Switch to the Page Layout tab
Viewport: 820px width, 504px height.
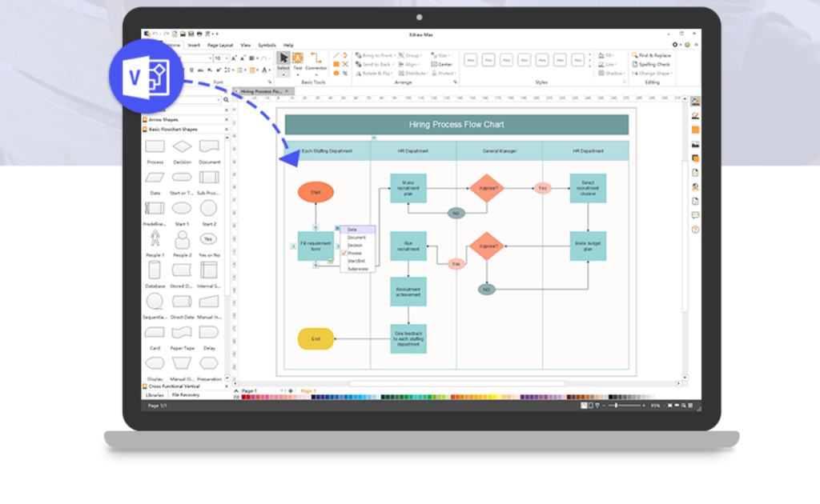(220, 45)
